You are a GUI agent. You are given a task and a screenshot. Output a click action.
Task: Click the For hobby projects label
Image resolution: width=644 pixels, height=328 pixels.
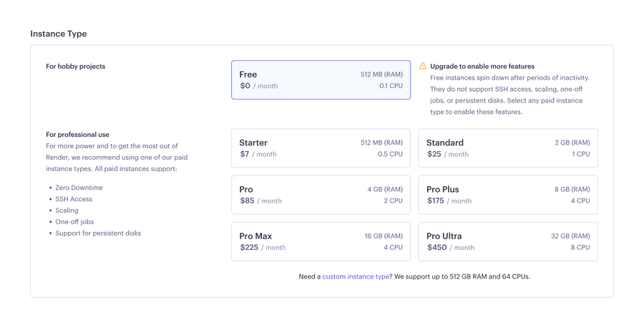[76, 67]
